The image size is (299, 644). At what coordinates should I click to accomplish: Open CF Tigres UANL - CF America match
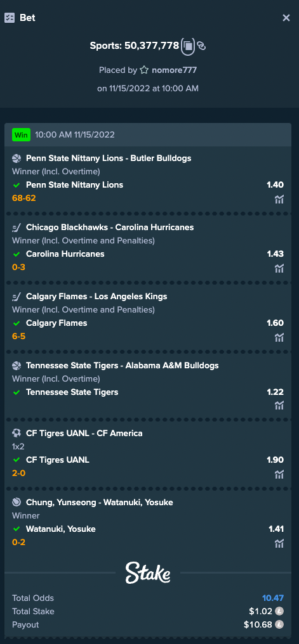[84, 433]
